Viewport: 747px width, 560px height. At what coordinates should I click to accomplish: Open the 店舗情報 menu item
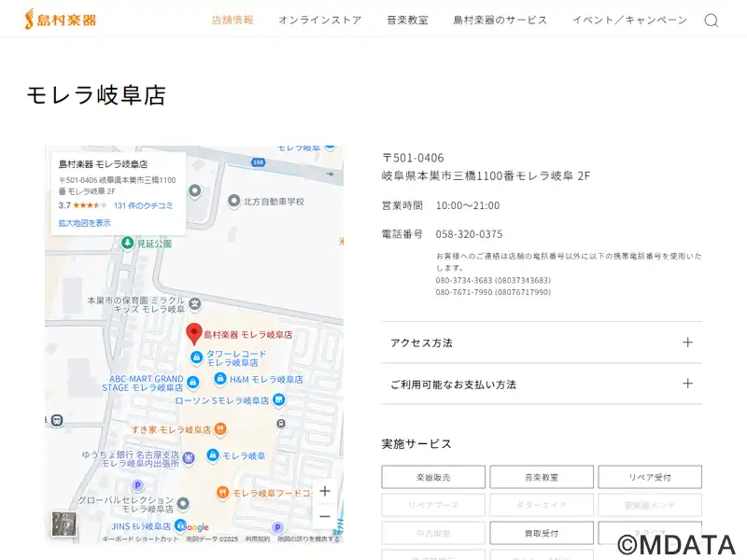[x=233, y=20]
